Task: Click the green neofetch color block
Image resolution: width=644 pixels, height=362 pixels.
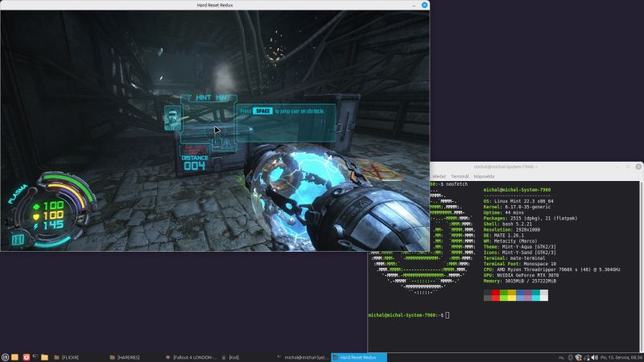Action: tap(504, 295)
